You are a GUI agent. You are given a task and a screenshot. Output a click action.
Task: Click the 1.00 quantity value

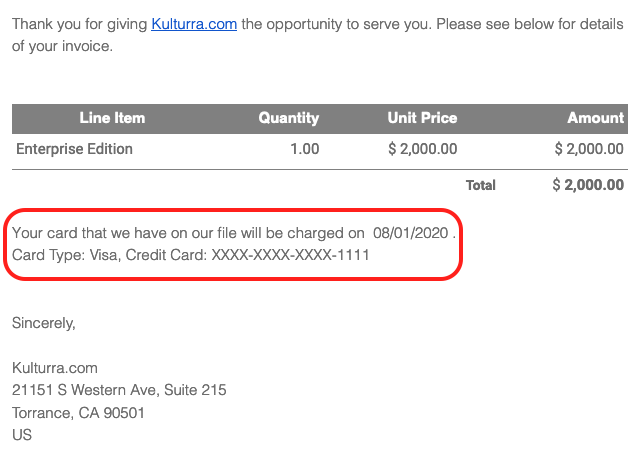(x=303, y=149)
